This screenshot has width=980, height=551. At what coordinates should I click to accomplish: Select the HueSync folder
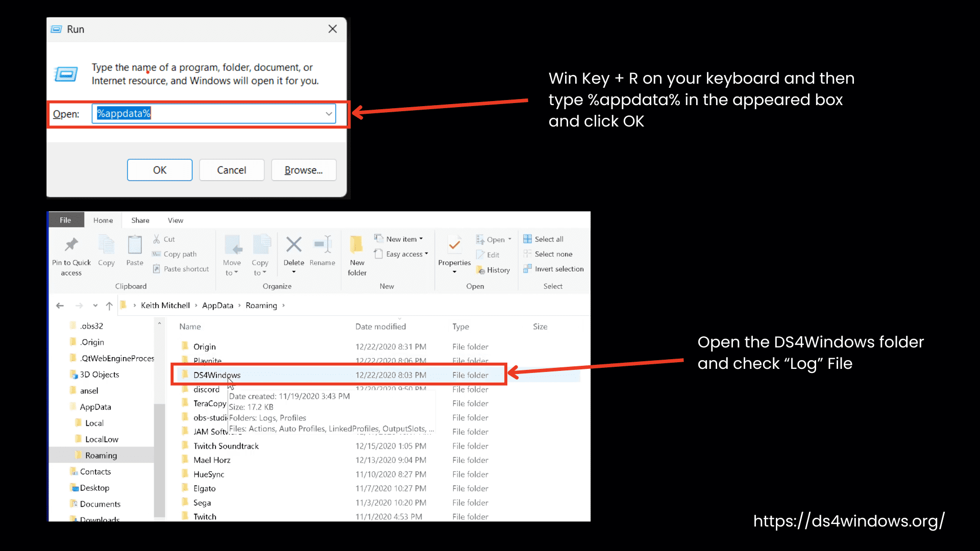(x=209, y=474)
